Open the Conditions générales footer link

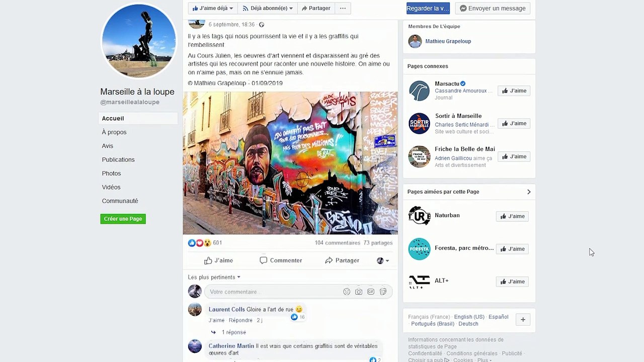[472, 353]
